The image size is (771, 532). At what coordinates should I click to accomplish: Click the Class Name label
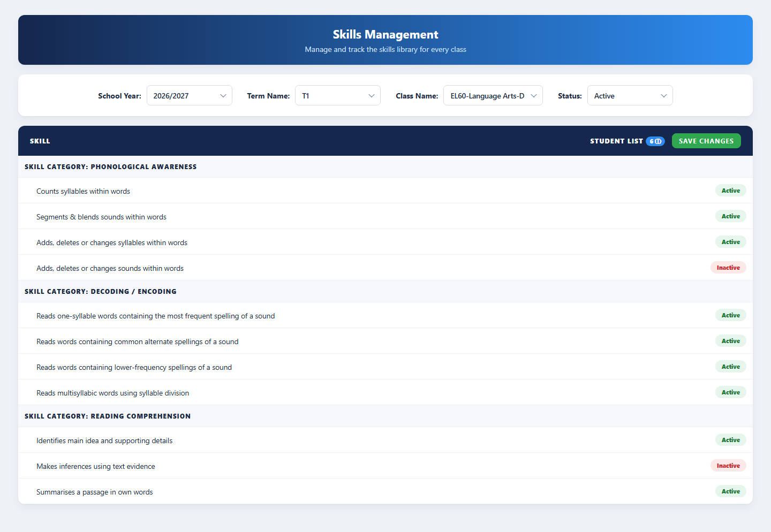(417, 96)
